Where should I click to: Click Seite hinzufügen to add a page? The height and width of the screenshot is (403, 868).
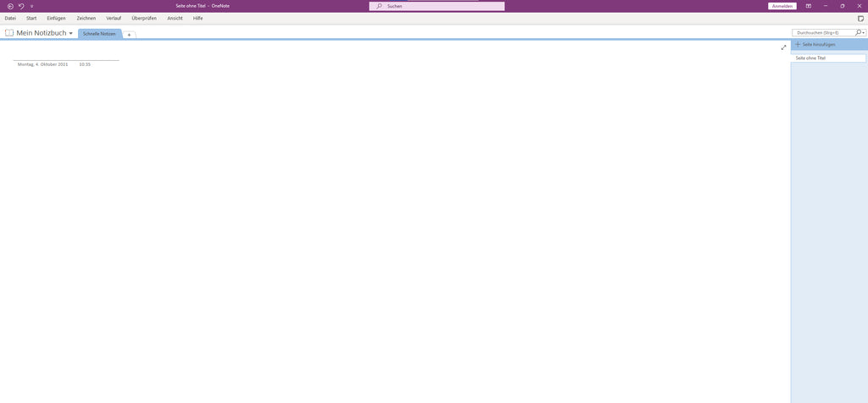point(818,44)
